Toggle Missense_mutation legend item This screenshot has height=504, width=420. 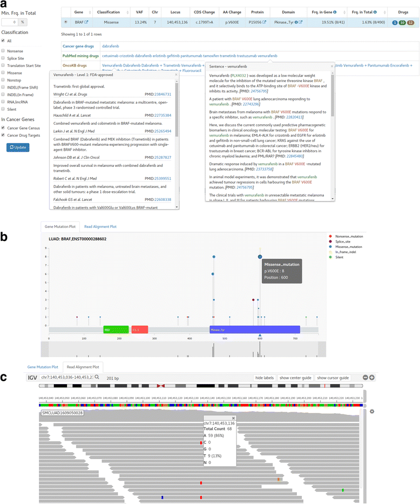pyautogui.click(x=346, y=246)
